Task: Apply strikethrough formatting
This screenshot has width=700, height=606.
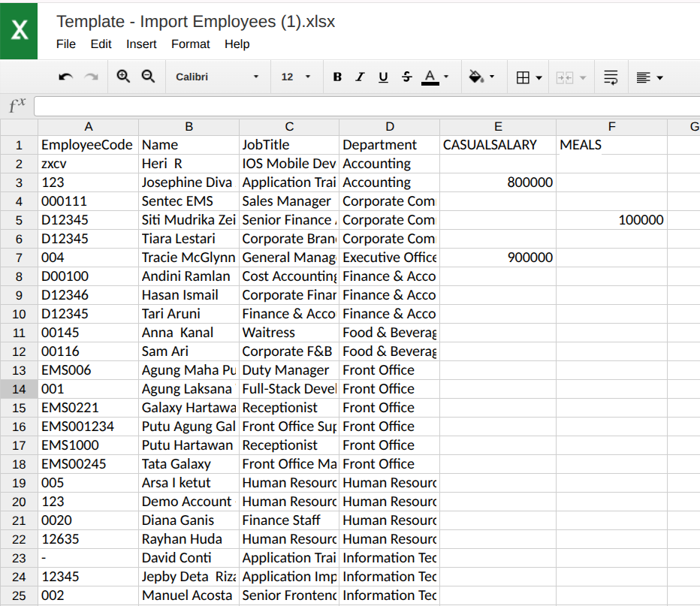Action: [406, 77]
